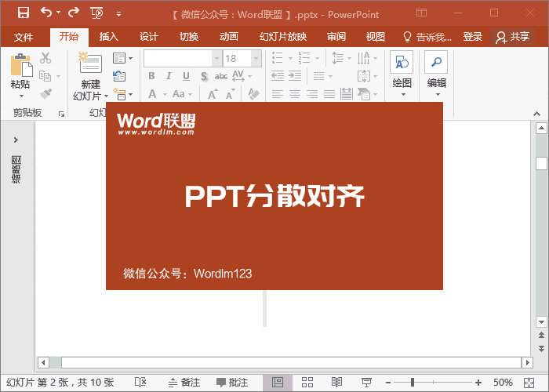Justify text alignment
Image resolution: width=549 pixels, height=392 pixels.
click(329, 94)
